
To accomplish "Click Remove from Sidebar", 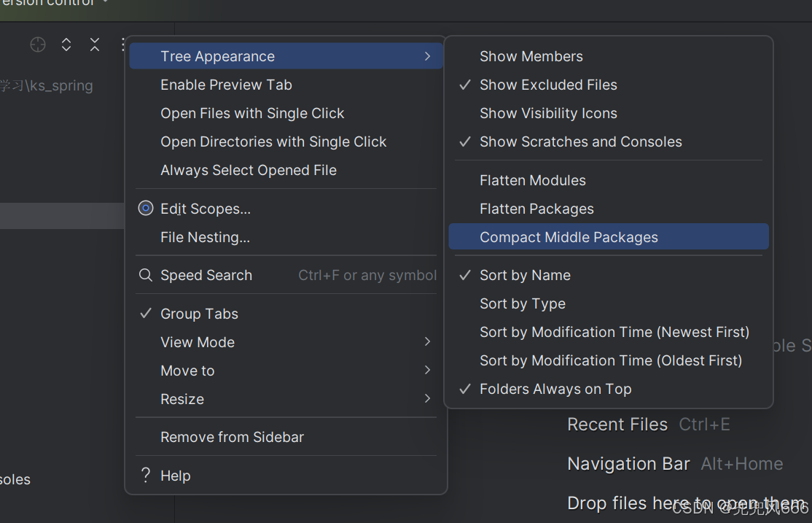I will click(x=232, y=437).
